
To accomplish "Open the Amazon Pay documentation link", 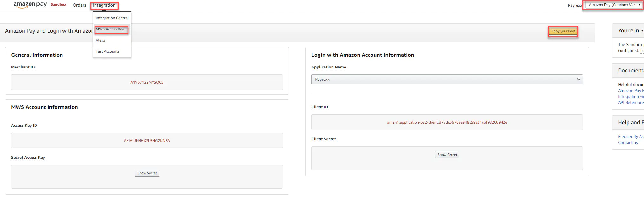I will coord(630,91).
